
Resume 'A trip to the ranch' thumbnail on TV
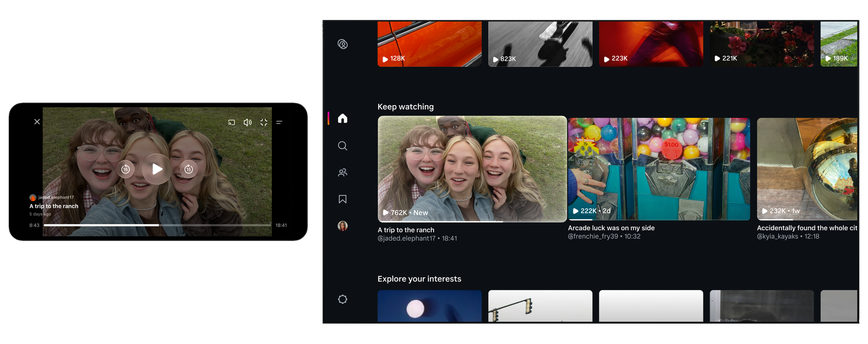(x=472, y=169)
